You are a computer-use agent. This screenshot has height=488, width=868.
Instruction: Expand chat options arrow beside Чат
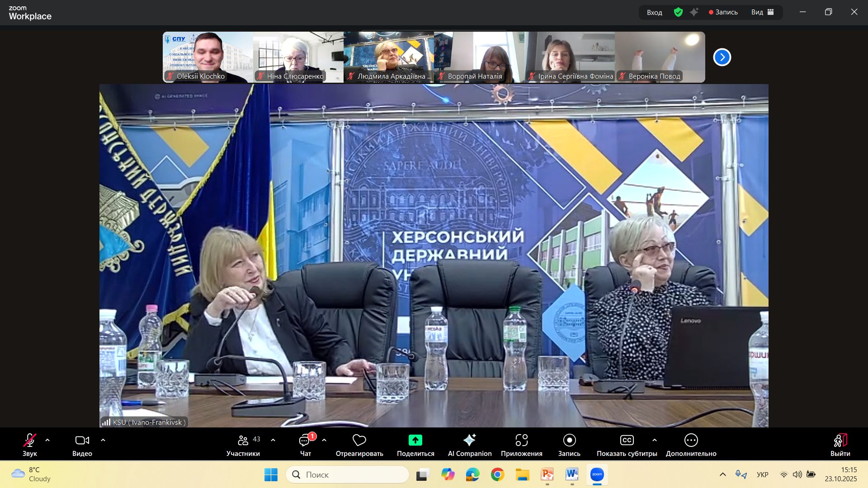[324, 440]
